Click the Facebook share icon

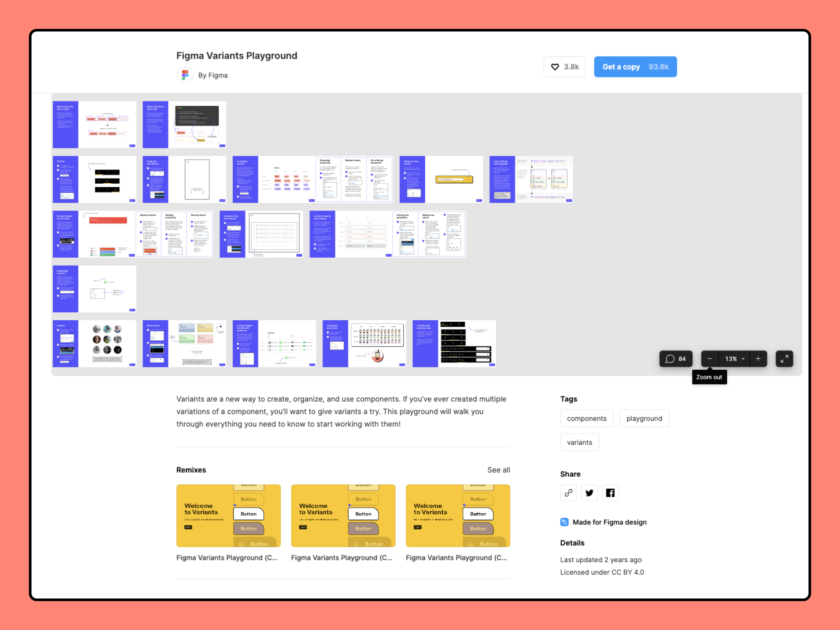610,492
